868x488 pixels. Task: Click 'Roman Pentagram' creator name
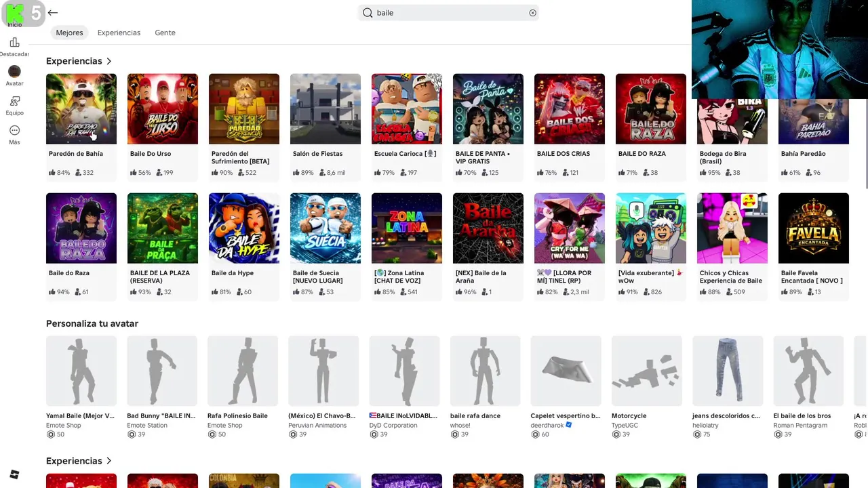800,426
